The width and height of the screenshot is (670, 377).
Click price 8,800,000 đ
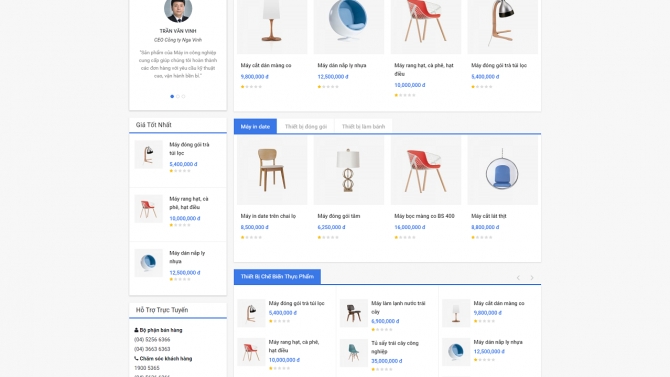click(x=485, y=227)
